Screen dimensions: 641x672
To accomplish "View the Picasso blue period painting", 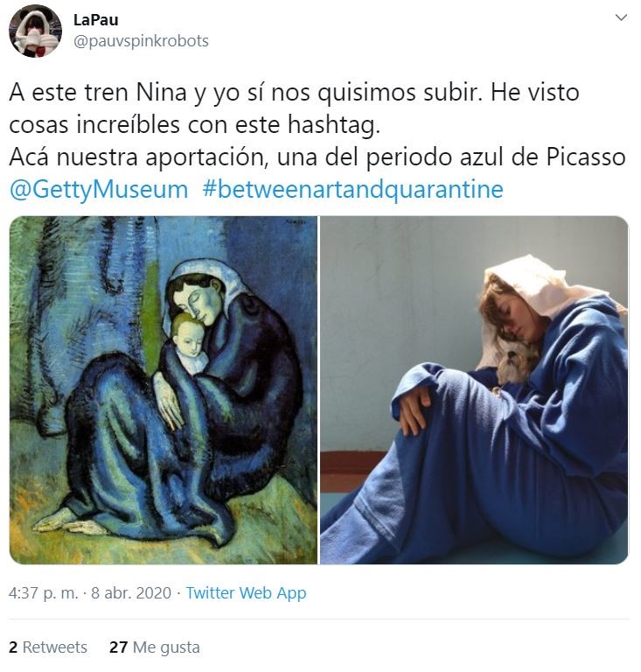I will (164, 390).
